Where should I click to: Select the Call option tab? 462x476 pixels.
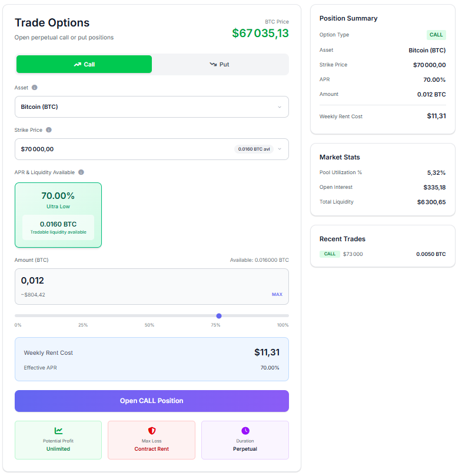[x=84, y=64]
